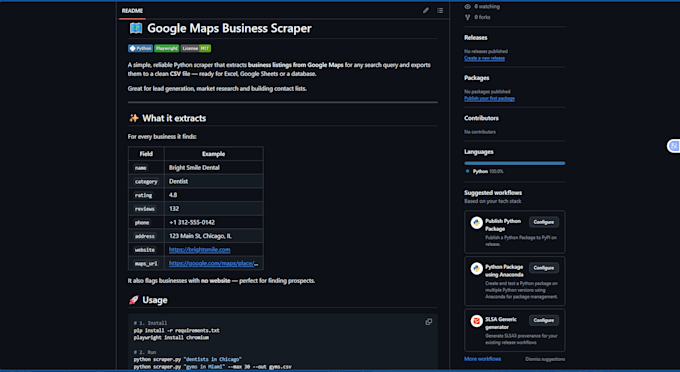
Task: Click the Releases heading
Action: pos(476,38)
